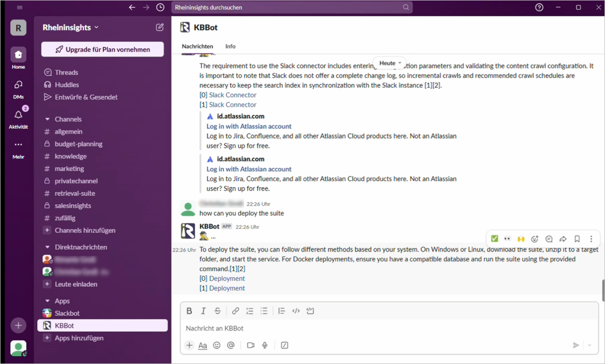Open Aktivität notifications in sidebar
Viewport: 605px width, 364px height.
(x=18, y=118)
